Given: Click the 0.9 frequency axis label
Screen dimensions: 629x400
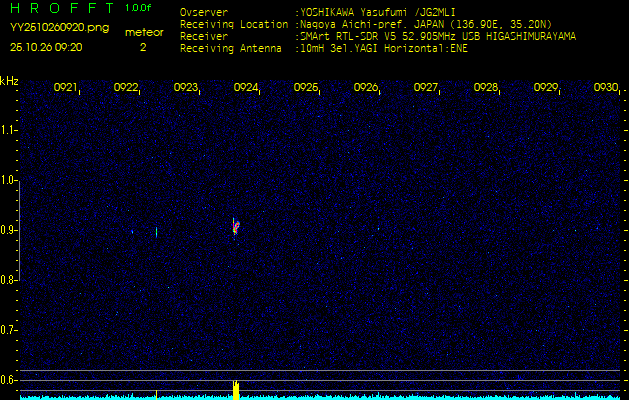Looking at the screenshot, I should click(10, 230).
